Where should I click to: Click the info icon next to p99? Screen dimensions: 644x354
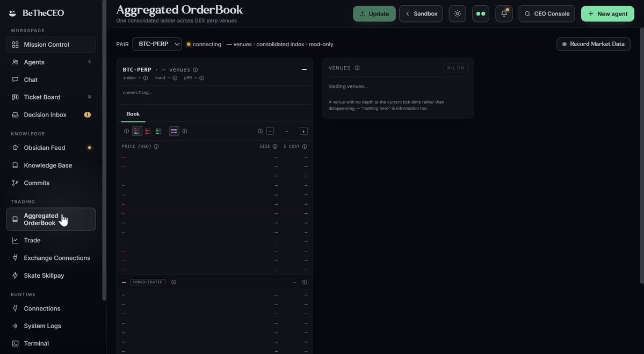click(x=201, y=78)
